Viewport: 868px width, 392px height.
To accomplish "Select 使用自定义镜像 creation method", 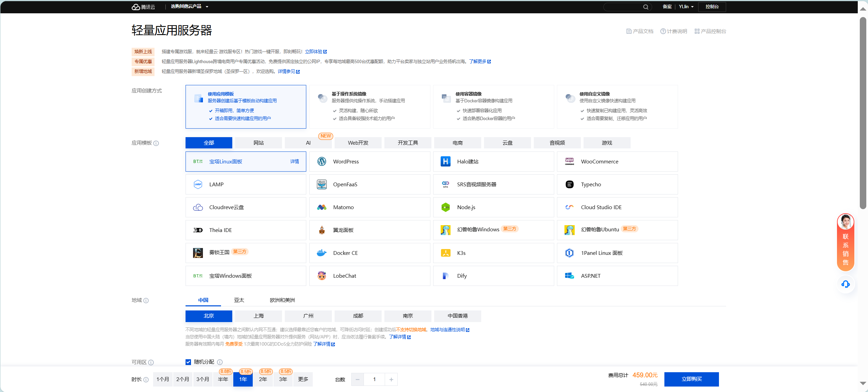I will tap(617, 107).
